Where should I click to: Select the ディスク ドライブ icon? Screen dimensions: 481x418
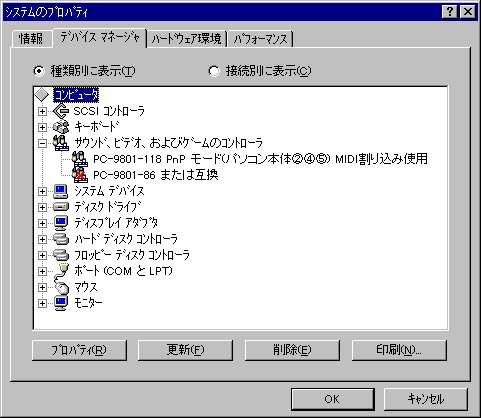61,207
